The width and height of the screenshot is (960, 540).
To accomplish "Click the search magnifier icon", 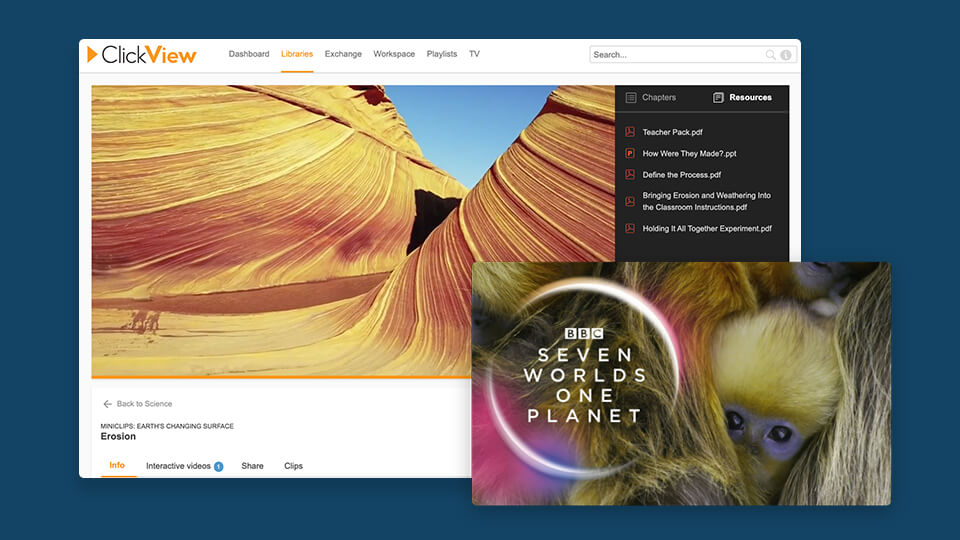I will (x=770, y=55).
